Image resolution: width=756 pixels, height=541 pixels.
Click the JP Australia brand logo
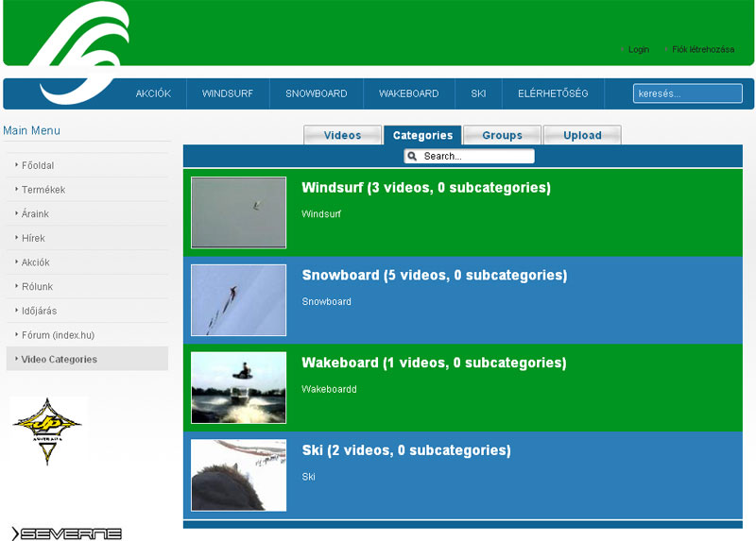(47, 431)
